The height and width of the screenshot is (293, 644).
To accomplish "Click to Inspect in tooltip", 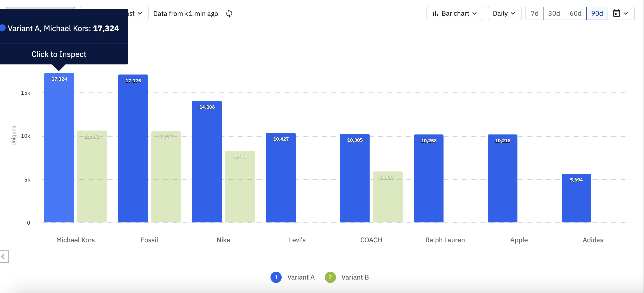I will pyautogui.click(x=59, y=54).
